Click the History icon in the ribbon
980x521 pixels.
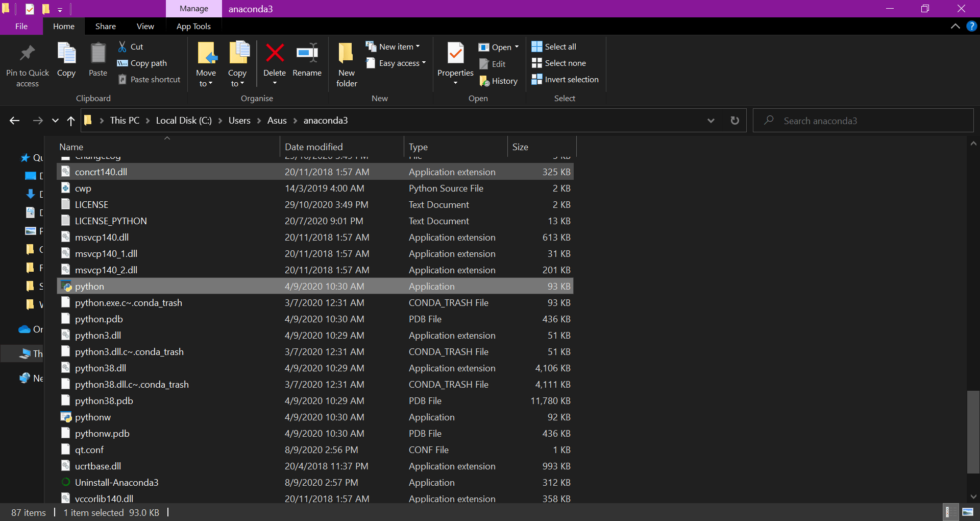(484, 81)
